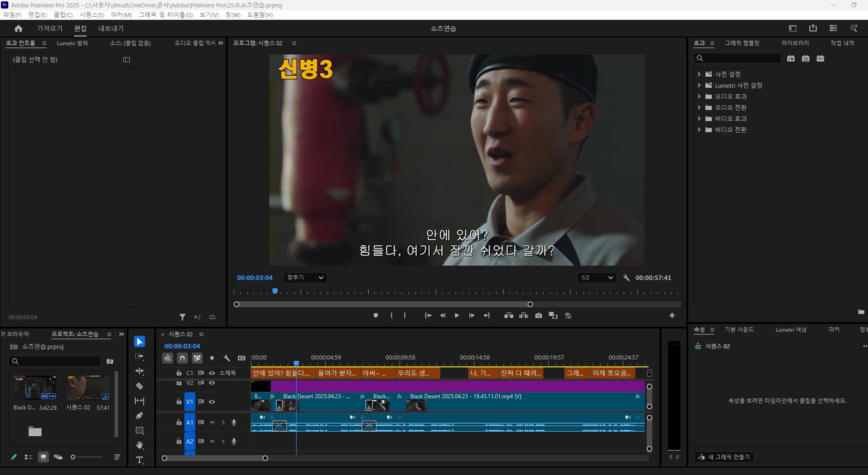Toggle sequence nesting insert mode
Image resolution: width=868 pixels, height=475 pixels.
pos(168,358)
